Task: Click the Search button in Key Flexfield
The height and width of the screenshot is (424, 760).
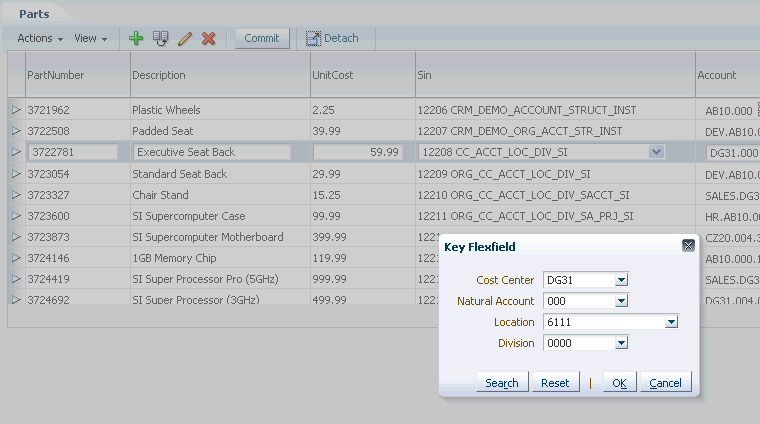Action: click(x=502, y=383)
